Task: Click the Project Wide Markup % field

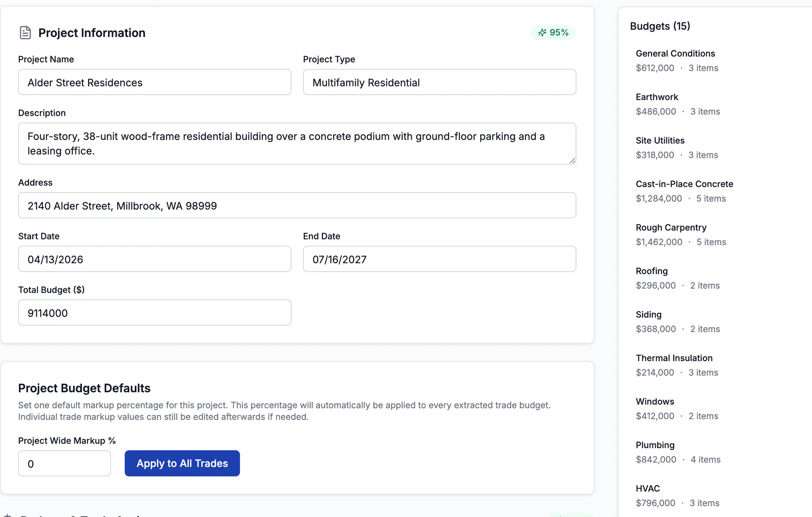Action: [65, 463]
